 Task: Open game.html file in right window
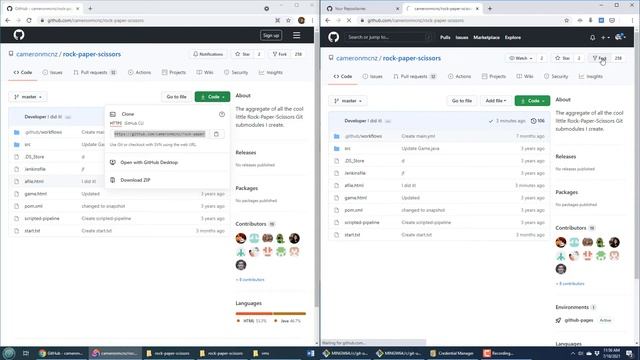pos(356,198)
